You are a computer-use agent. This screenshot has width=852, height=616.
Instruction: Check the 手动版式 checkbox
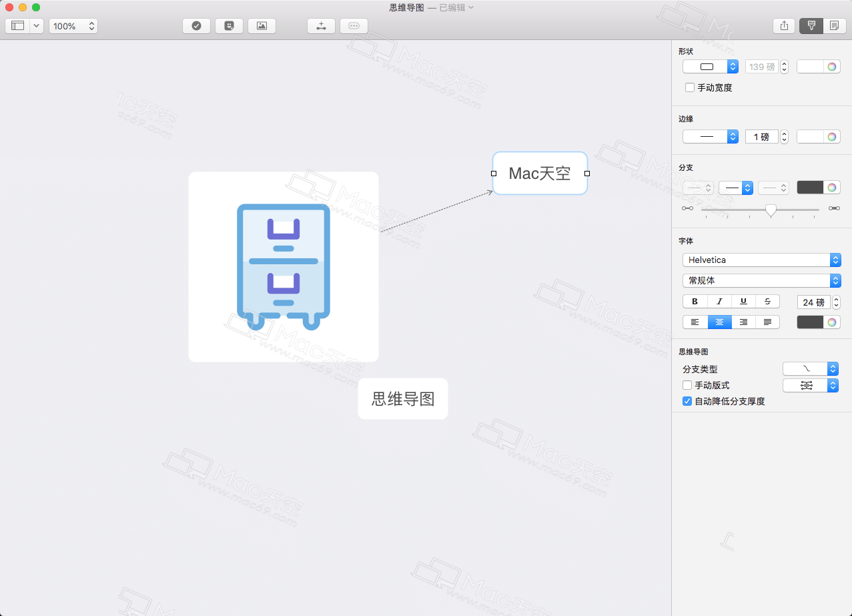pyautogui.click(x=687, y=385)
